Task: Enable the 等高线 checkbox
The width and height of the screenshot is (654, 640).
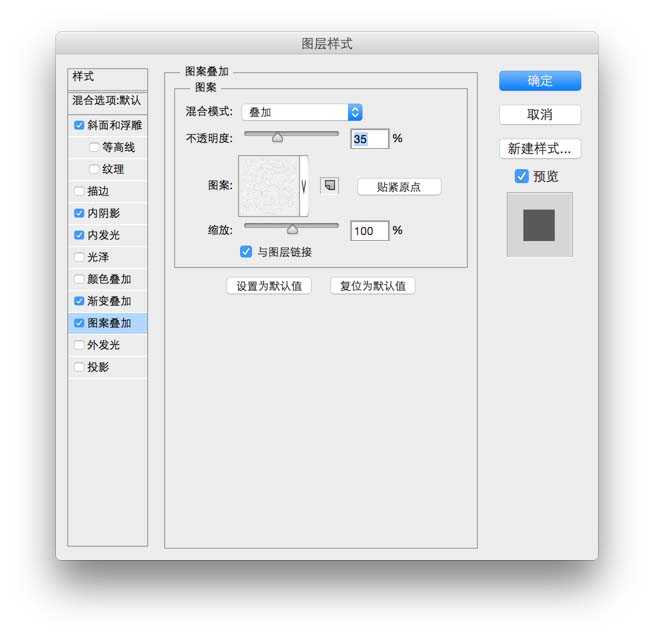Action: 94,147
